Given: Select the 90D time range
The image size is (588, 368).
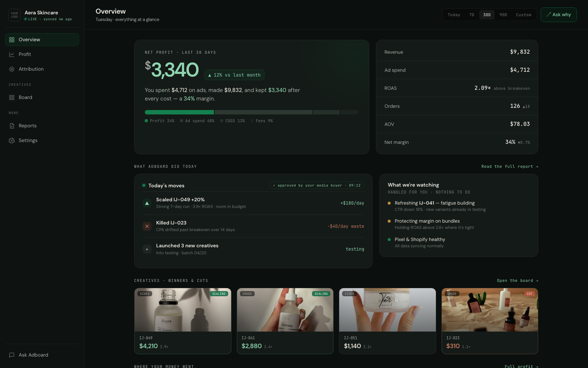Looking at the screenshot, I should [503, 15].
